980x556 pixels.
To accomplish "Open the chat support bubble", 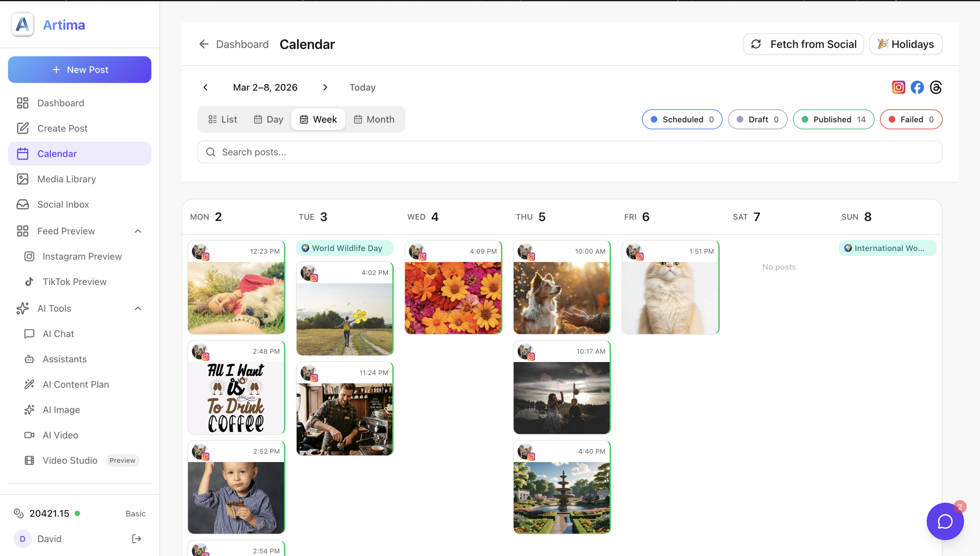I will pos(945,521).
